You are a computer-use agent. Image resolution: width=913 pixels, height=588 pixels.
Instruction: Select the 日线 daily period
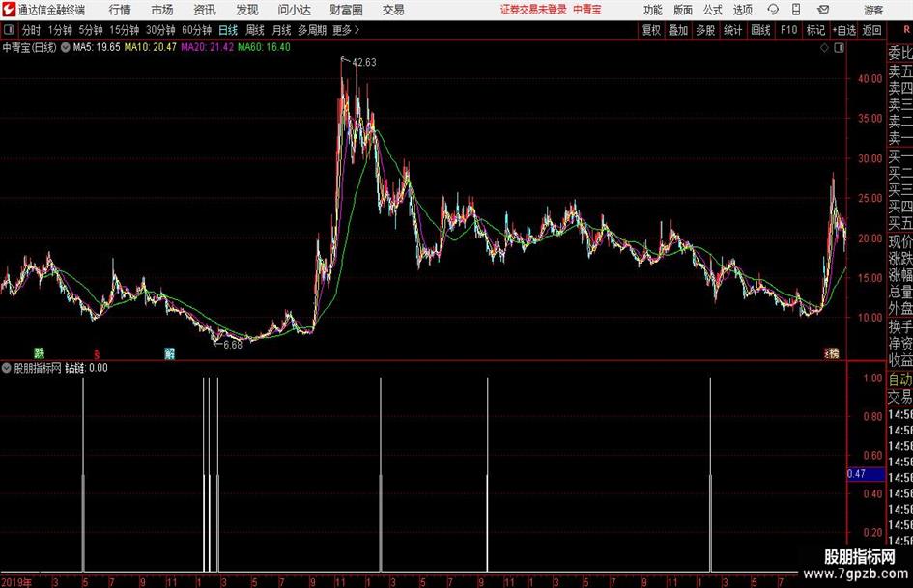(228, 30)
